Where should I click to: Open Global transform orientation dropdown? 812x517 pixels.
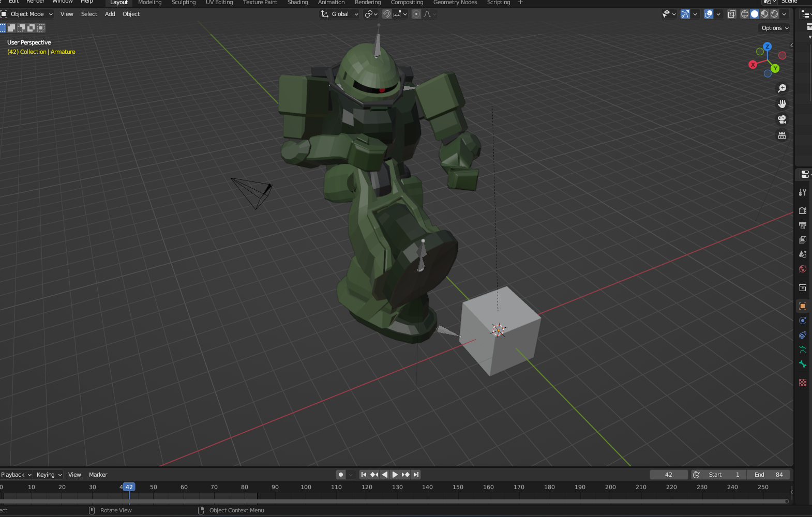point(340,14)
